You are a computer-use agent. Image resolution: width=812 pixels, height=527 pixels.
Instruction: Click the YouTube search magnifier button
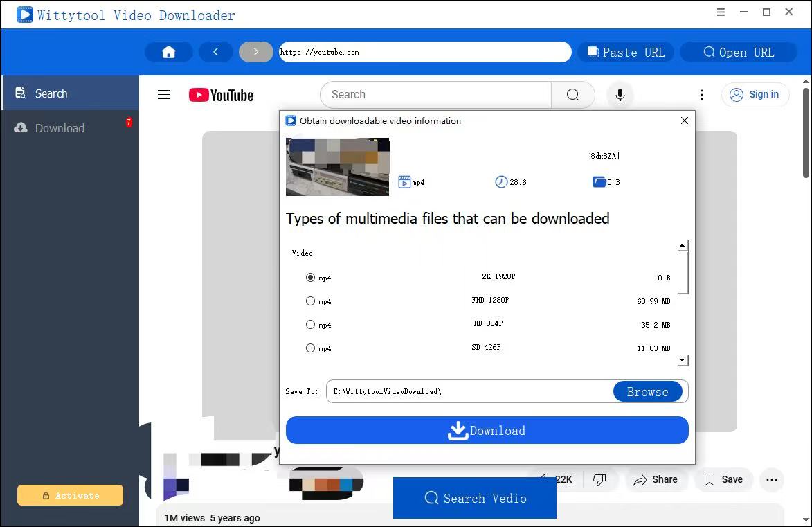[572, 95]
